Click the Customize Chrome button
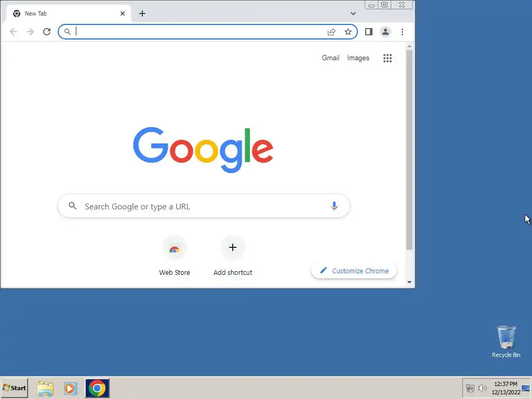 pyautogui.click(x=354, y=271)
